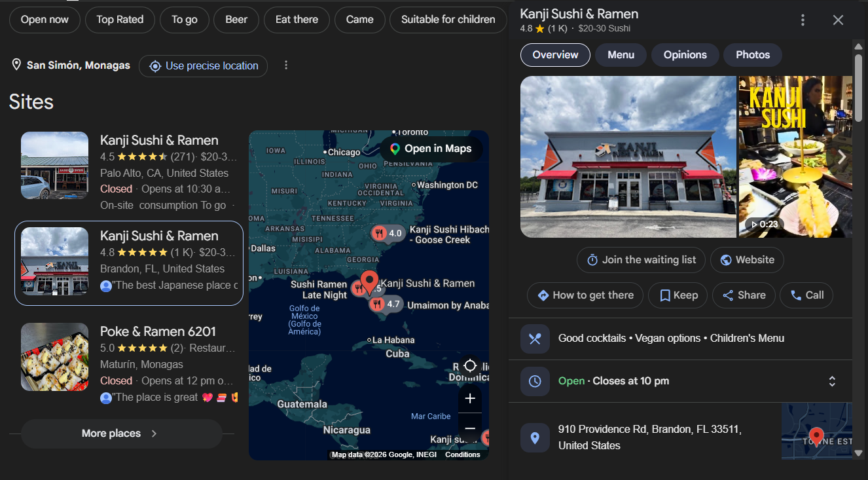
Task: Open the three-dot menu beside location
Action: coord(286,65)
